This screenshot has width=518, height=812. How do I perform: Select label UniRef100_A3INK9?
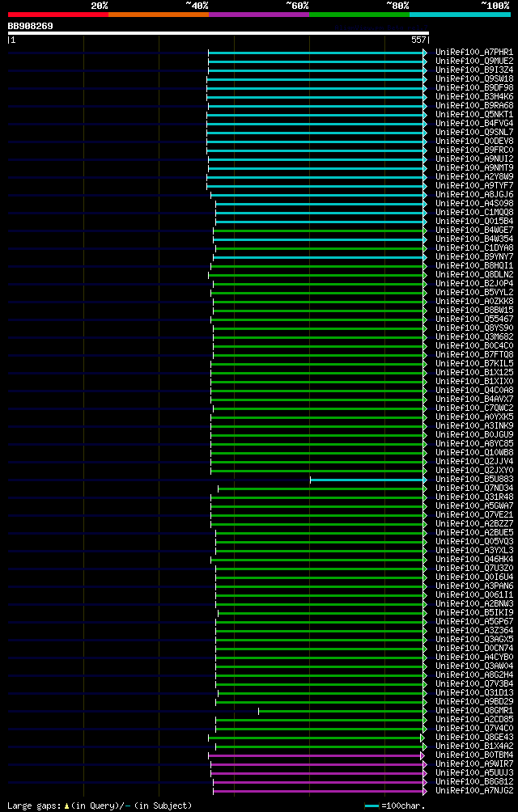tap(474, 425)
